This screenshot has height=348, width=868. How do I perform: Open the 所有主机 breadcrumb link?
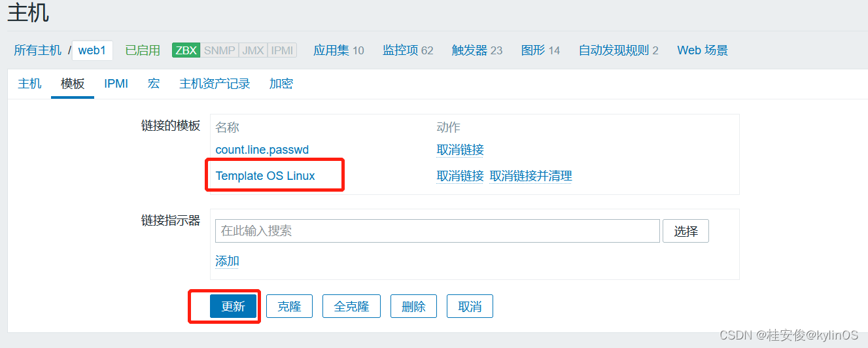coord(38,50)
